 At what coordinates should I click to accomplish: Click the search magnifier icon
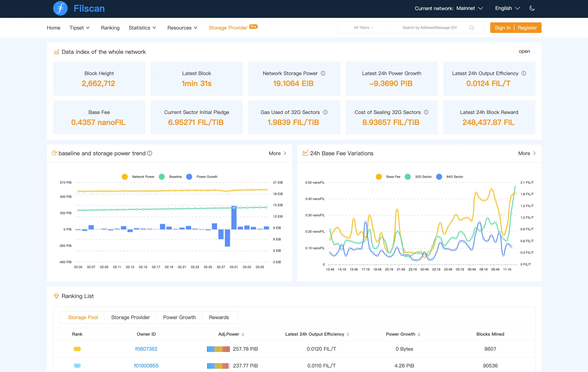pyautogui.click(x=472, y=28)
